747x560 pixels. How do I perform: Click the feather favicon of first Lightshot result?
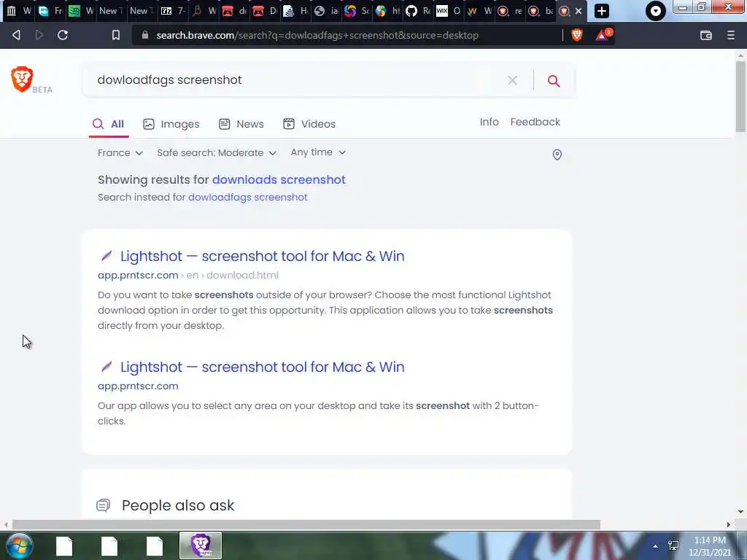click(107, 256)
